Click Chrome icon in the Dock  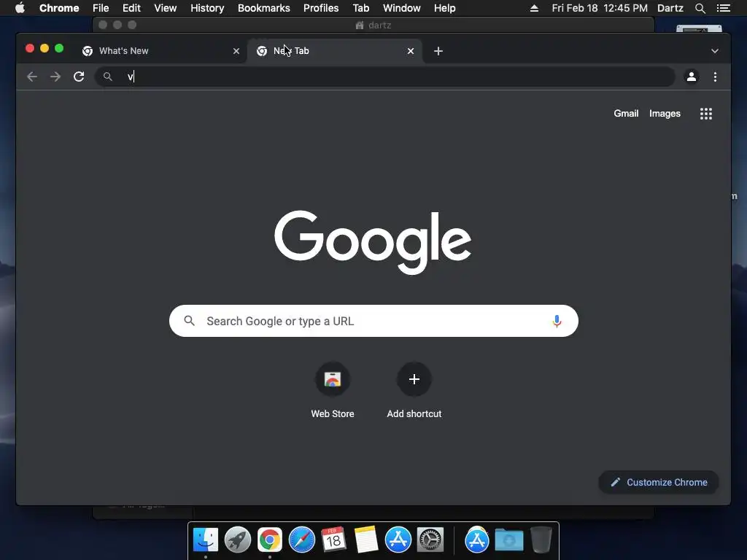tap(270, 540)
